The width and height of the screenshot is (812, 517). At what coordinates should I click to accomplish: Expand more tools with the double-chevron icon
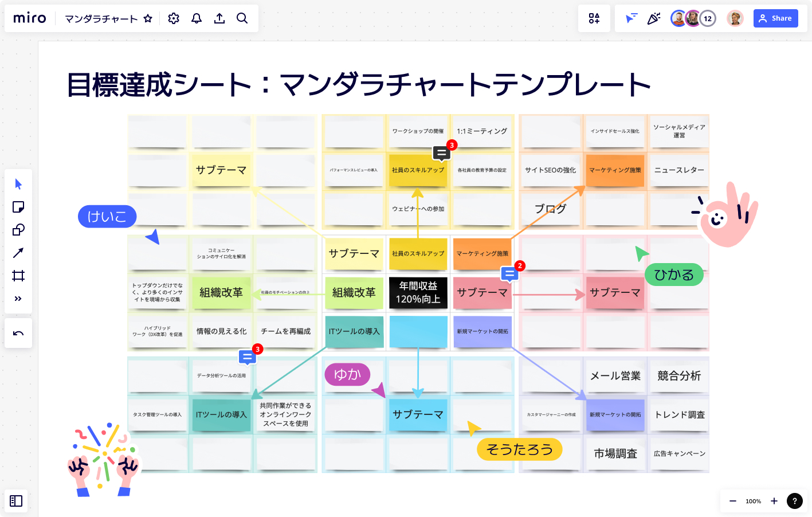click(18, 298)
